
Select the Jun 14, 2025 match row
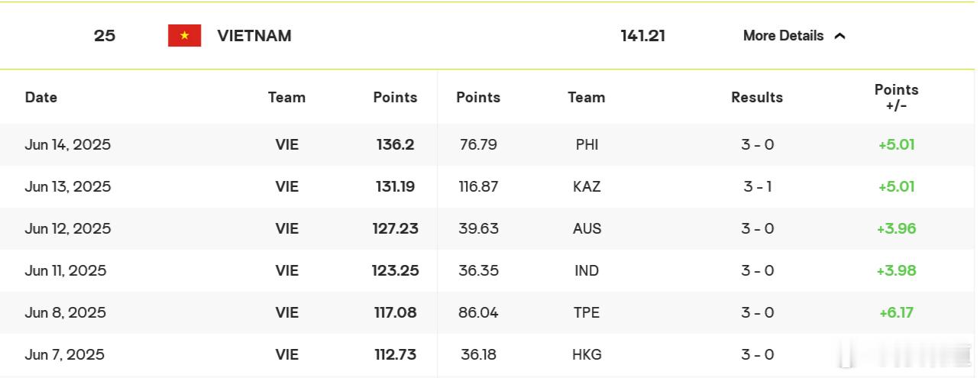[487, 144]
